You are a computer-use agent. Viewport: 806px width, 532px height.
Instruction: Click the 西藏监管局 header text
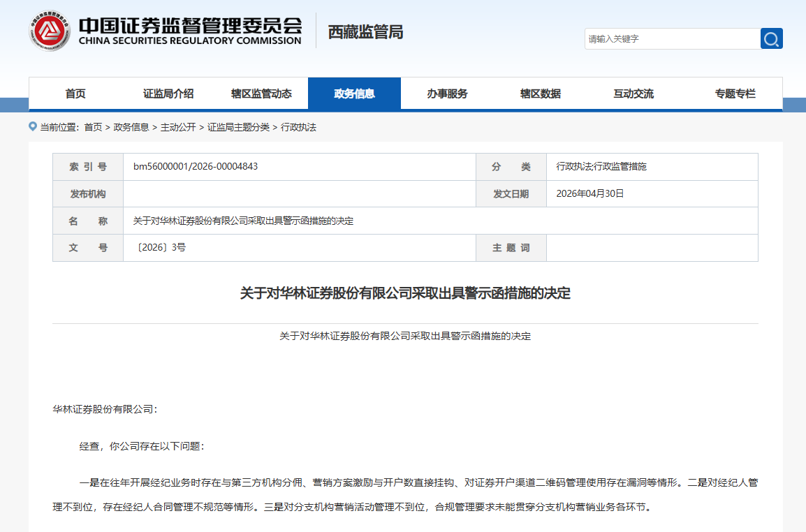tap(365, 32)
